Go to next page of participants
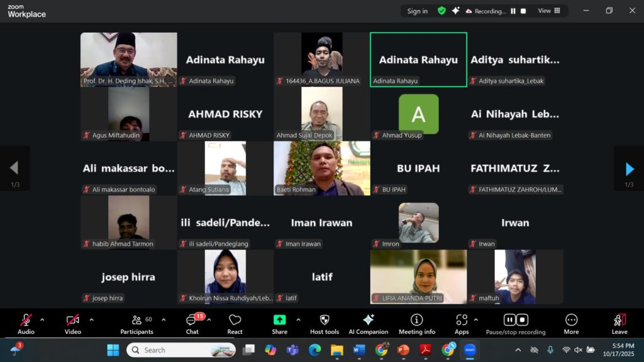The height and width of the screenshot is (362, 644). (x=629, y=168)
